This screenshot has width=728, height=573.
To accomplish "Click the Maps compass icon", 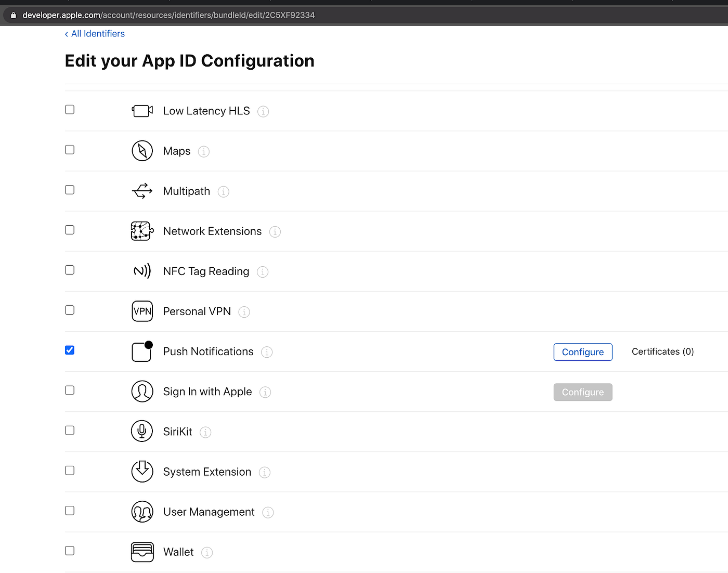I will tap(142, 151).
